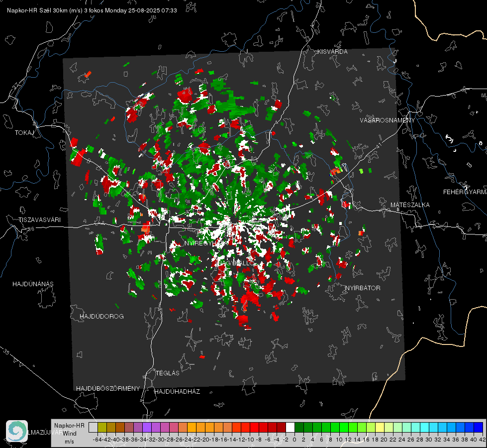This screenshot has height=448, width=487.
Task: Click the MÁTÉSZALKA city label
Action: click(410, 205)
